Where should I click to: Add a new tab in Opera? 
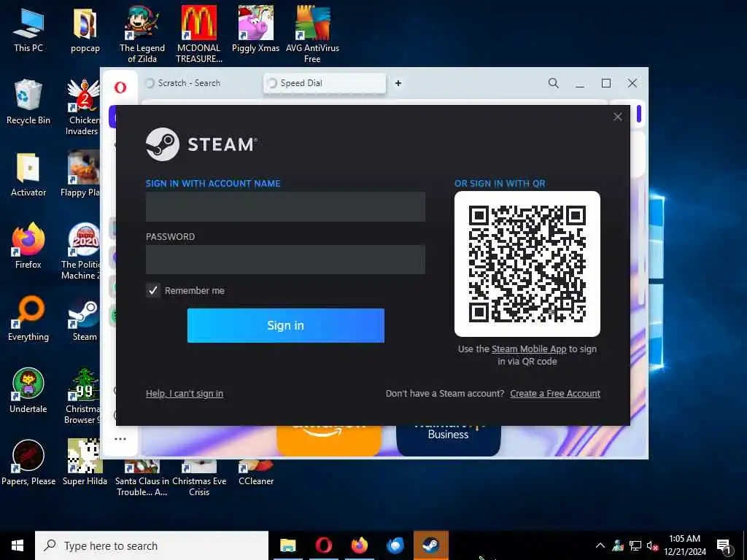[x=398, y=83]
